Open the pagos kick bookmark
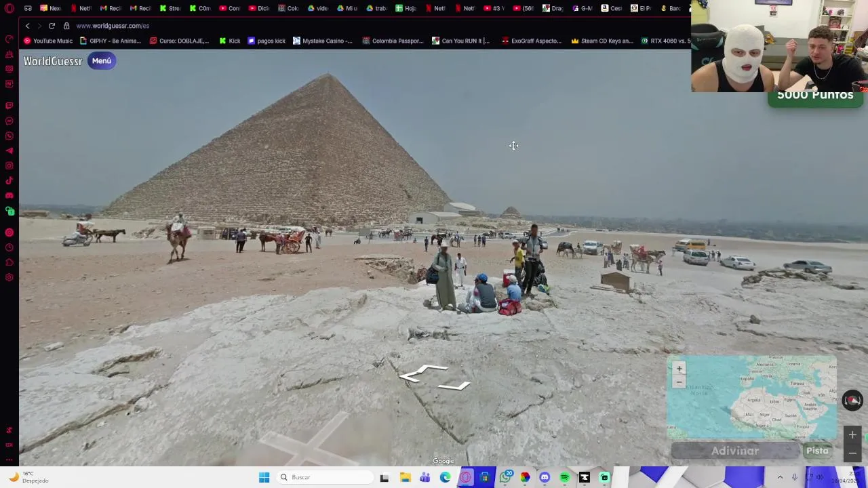Screen dimensions: 868x488 click(x=267, y=41)
